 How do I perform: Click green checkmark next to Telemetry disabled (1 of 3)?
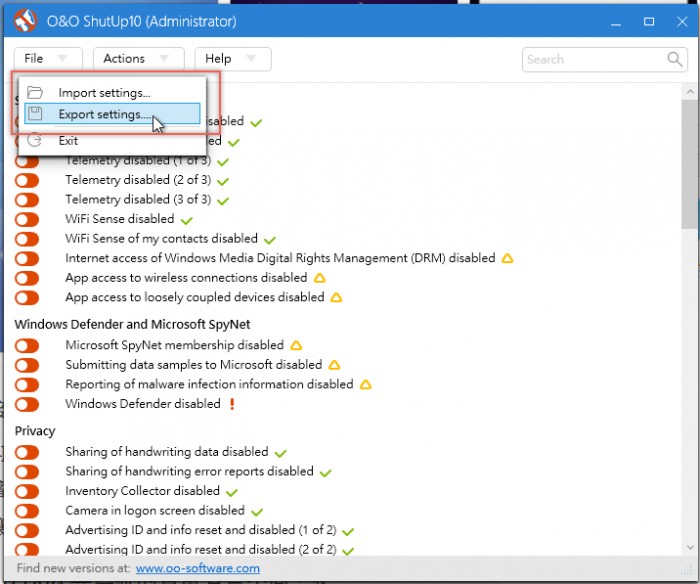click(x=223, y=162)
